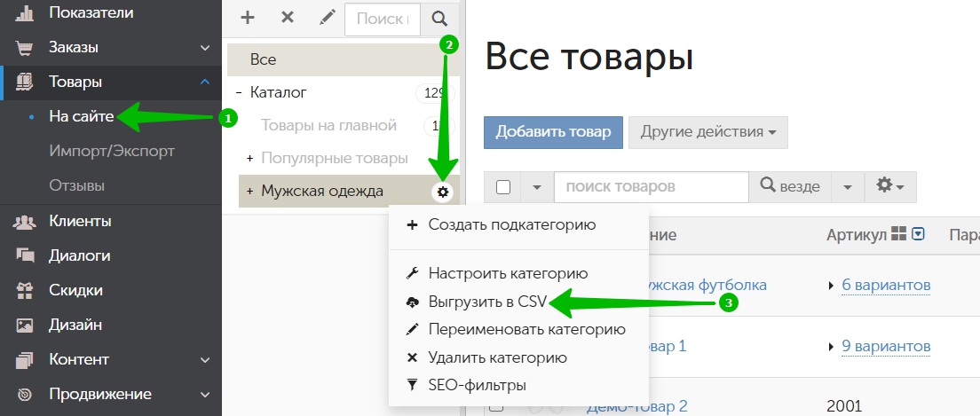
Task: Open selection dropdown arrow beside checkbox
Action: (x=537, y=187)
